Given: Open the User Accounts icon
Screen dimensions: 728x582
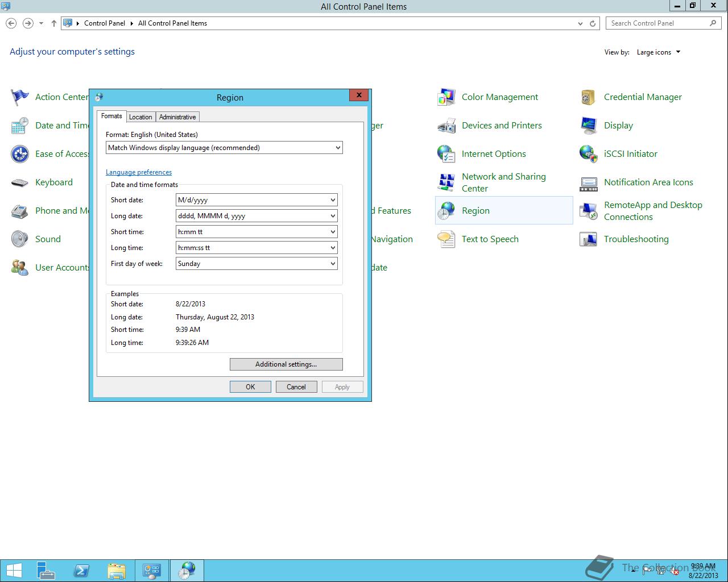Looking at the screenshot, I should point(20,268).
